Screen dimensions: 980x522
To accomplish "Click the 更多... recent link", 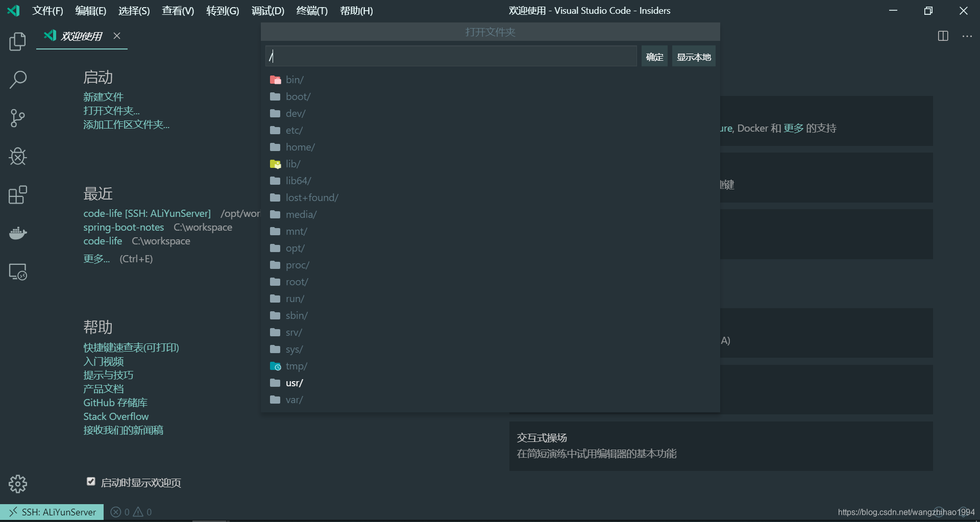I will [x=96, y=259].
